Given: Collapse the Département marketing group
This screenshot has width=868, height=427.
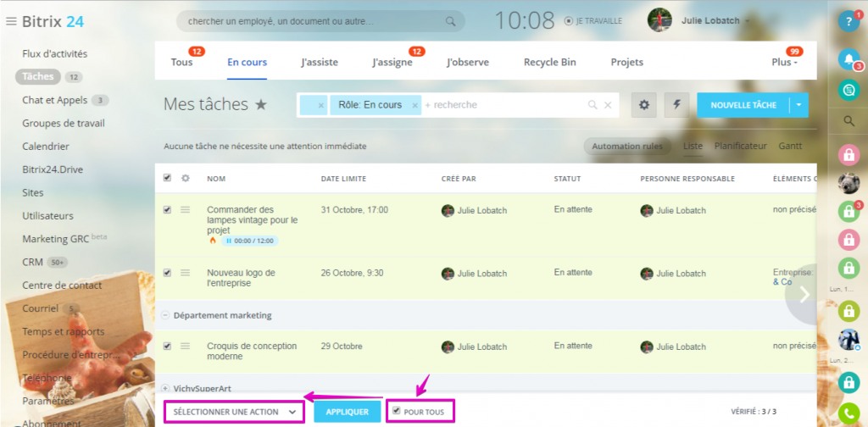Looking at the screenshot, I should pos(165,315).
